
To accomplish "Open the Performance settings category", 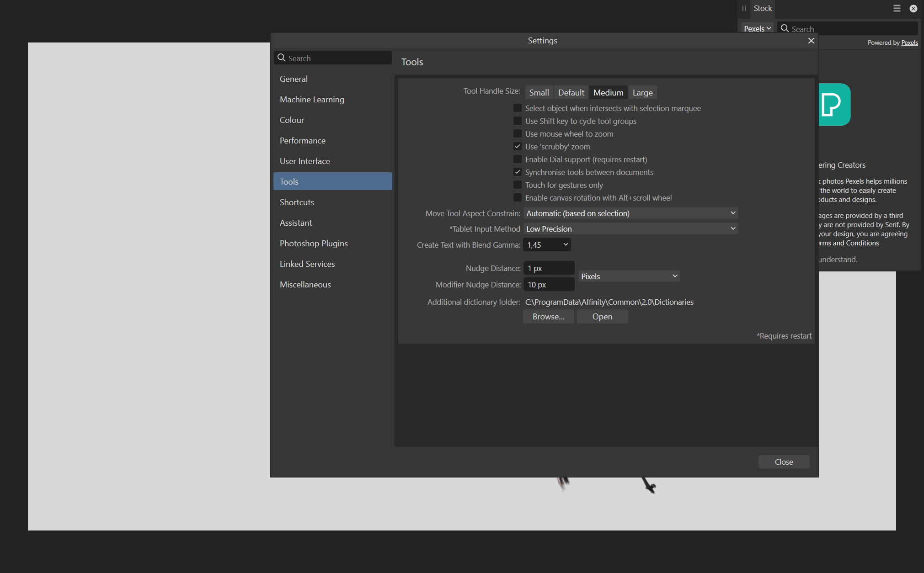I will [x=302, y=140].
